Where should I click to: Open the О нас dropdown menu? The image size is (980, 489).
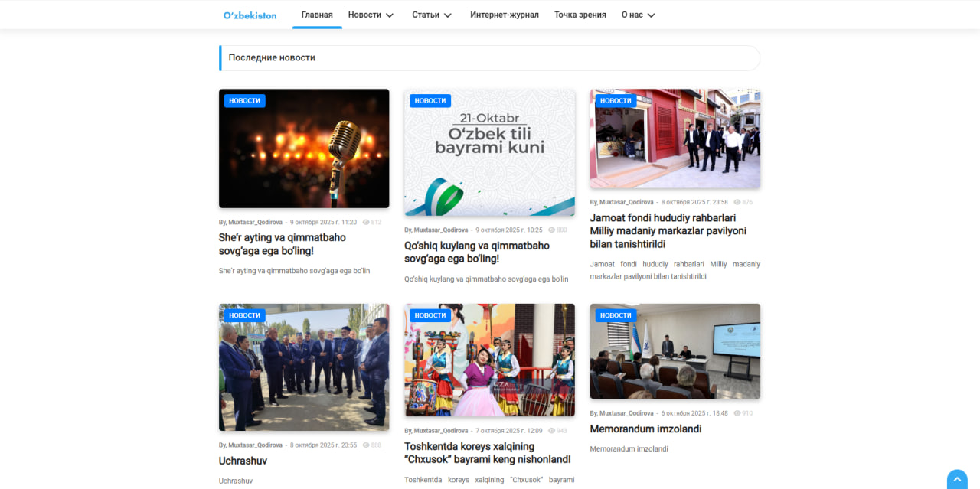(639, 15)
